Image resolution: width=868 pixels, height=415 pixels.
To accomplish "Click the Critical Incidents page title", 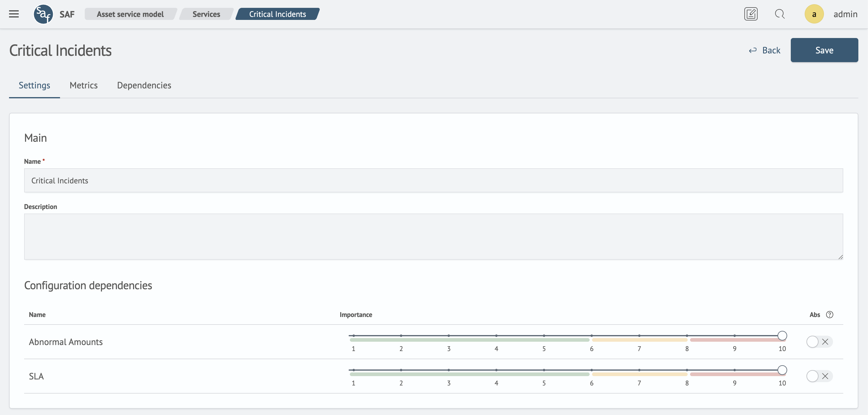I will click(60, 51).
